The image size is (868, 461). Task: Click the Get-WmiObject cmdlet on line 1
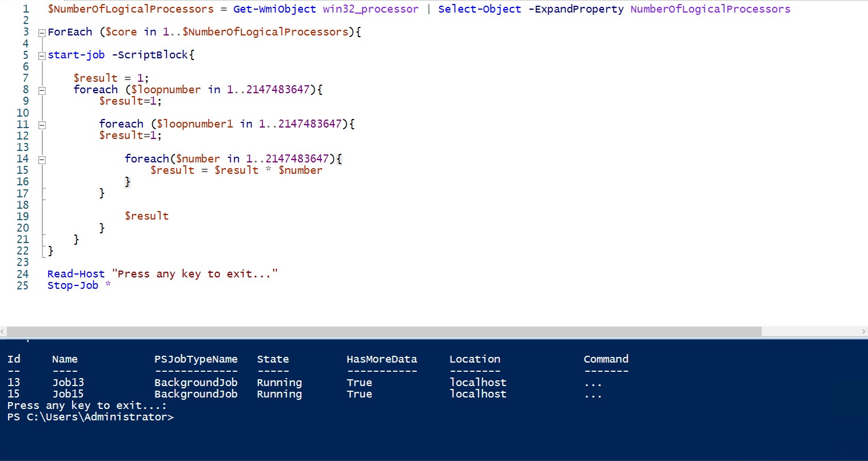point(274,9)
